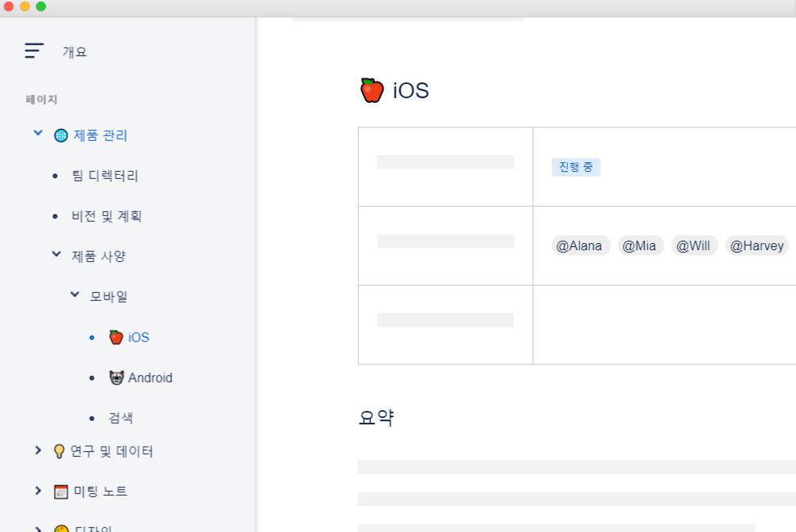Open the 비전 및 계획 page
The image size is (796, 532).
click(107, 216)
